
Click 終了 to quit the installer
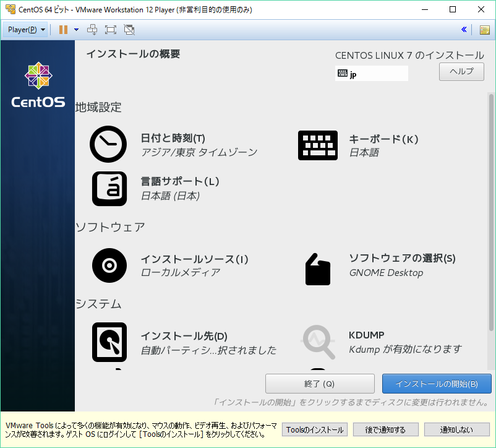320,383
